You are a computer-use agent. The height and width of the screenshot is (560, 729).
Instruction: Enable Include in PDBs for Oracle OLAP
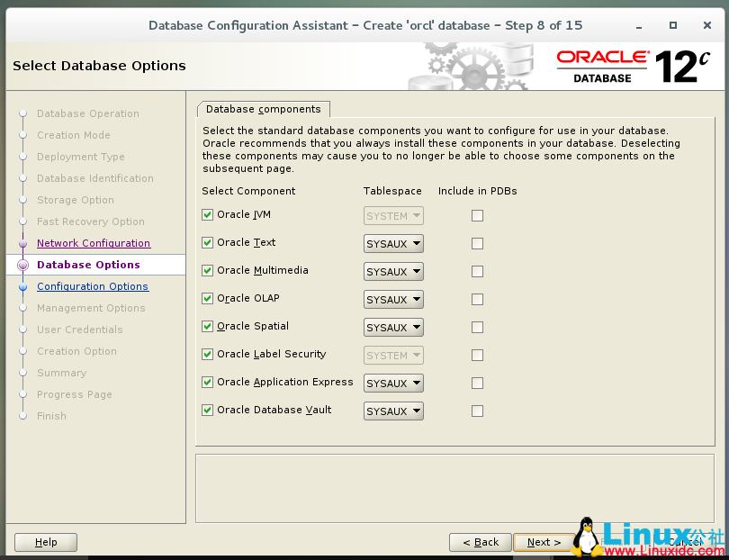point(477,299)
